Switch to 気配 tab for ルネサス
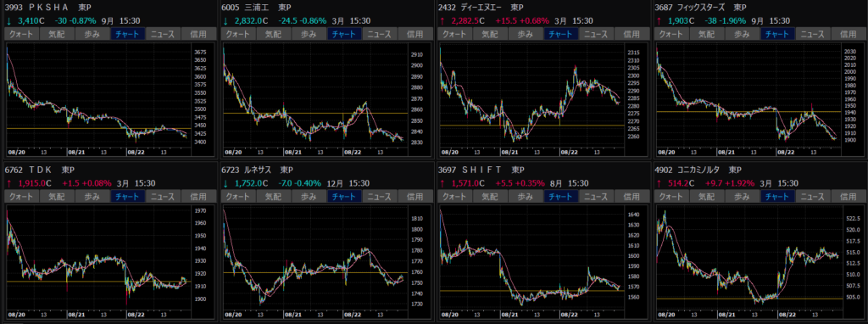 [274, 197]
